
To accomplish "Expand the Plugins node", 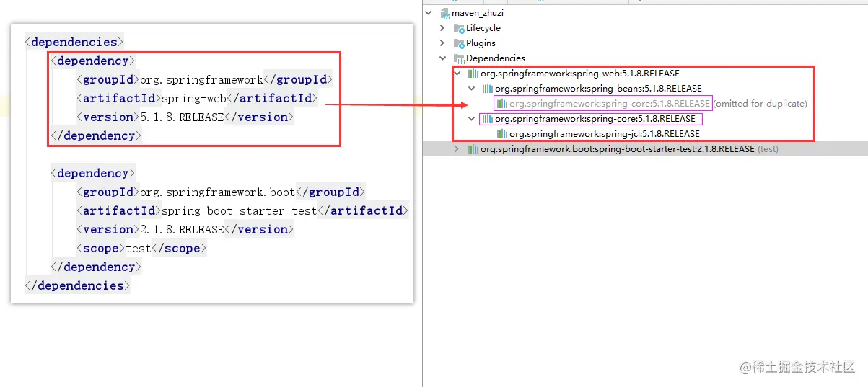I will [443, 43].
